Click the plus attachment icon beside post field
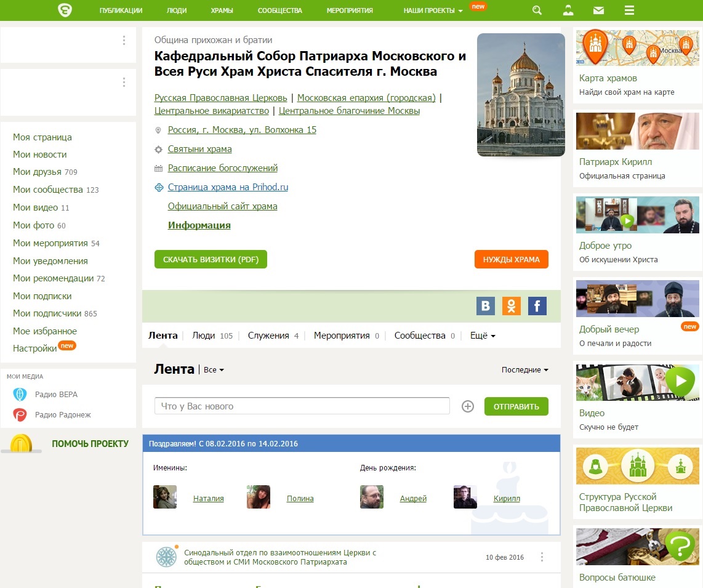 [x=468, y=406]
